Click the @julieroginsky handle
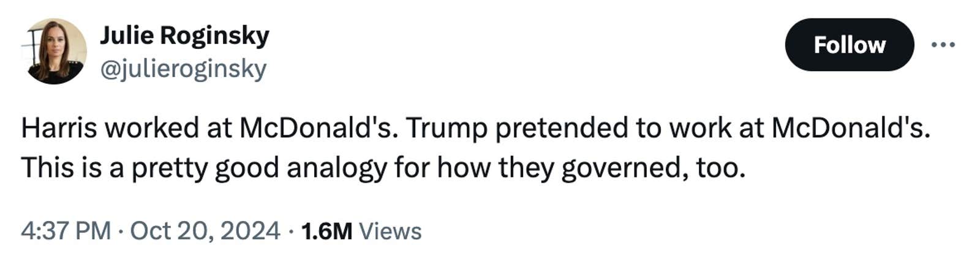The image size is (980, 265). click(183, 69)
